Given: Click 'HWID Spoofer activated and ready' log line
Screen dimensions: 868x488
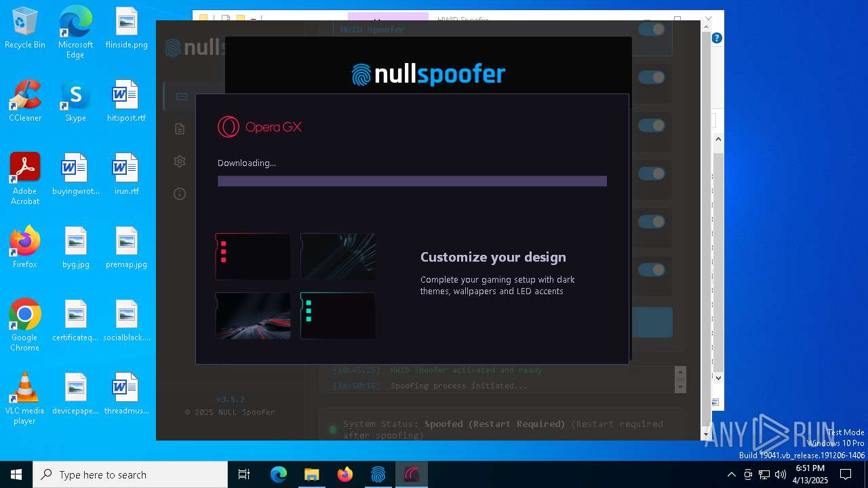Looking at the screenshot, I should click(x=467, y=370).
